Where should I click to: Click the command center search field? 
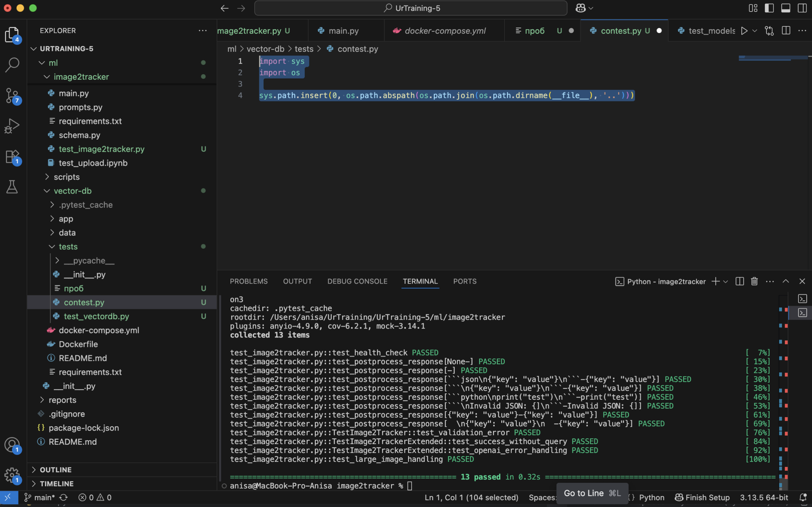pyautogui.click(x=410, y=8)
